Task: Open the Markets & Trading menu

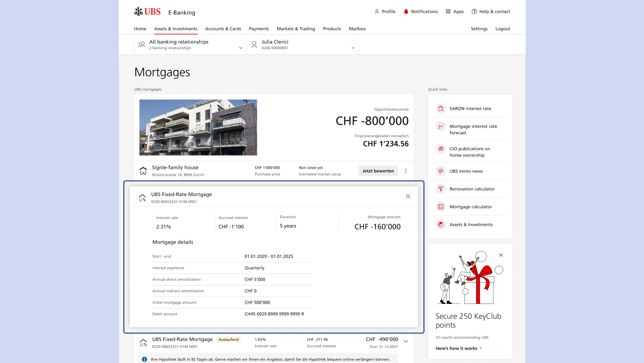Action: (x=296, y=29)
